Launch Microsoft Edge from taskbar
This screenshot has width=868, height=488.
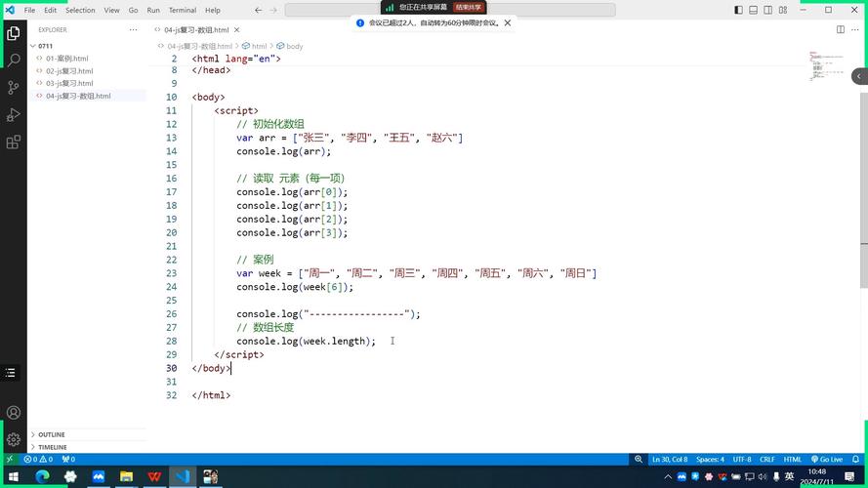tap(42, 476)
